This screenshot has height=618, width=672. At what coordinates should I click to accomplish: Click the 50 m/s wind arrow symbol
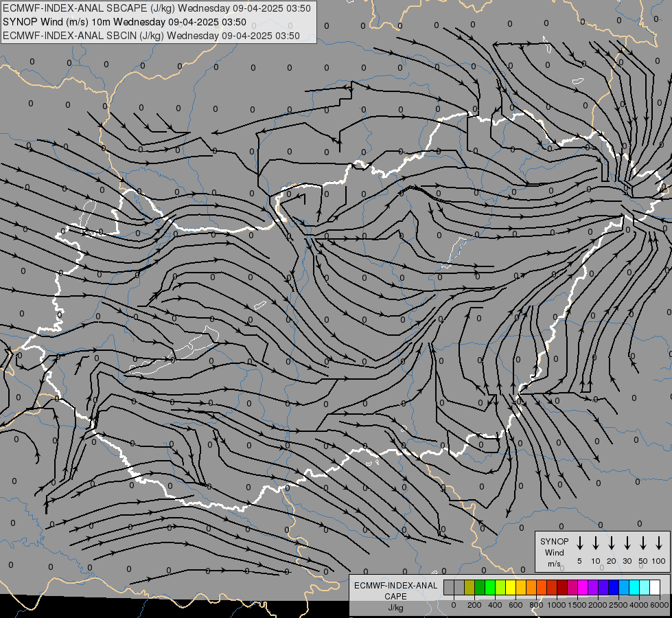coord(643,543)
